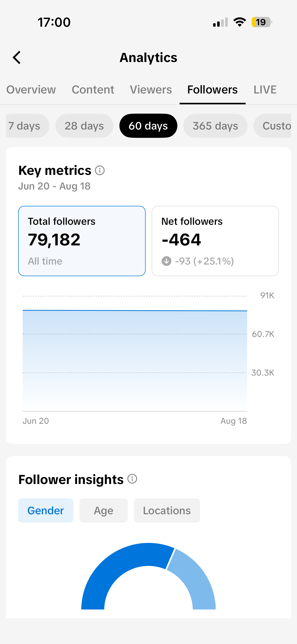This screenshot has width=297, height=644.
Task: Show Age follower insights
Action: coord(104,510)
